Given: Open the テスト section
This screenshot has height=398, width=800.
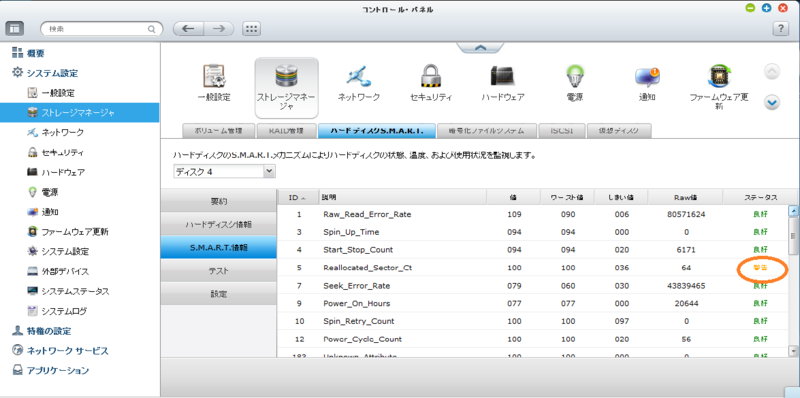Looking at the screenshot, I should coord(218,271).
